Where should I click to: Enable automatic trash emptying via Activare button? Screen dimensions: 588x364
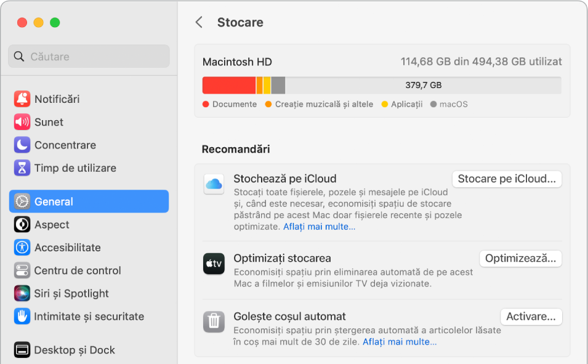pos(531,317)
